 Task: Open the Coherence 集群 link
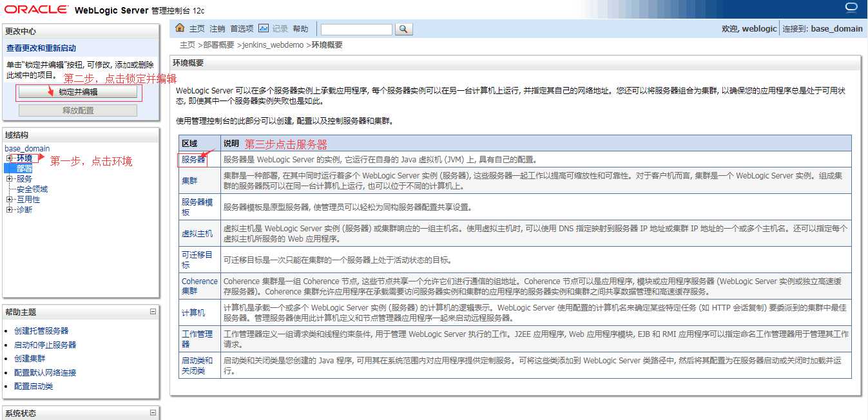(x=199, y=286)
